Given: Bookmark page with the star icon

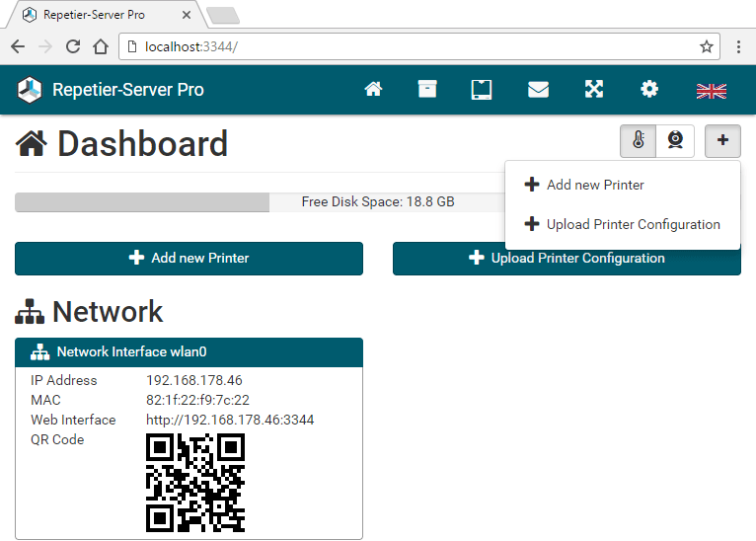Looking at the screenshot, I should (x=707, y=46).
